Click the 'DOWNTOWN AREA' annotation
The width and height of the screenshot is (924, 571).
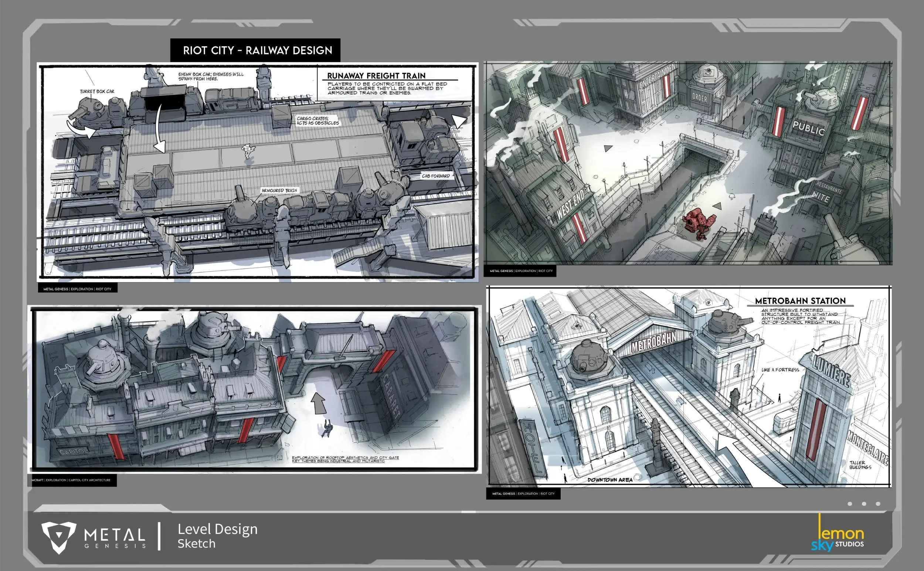[x=610, y=480]
